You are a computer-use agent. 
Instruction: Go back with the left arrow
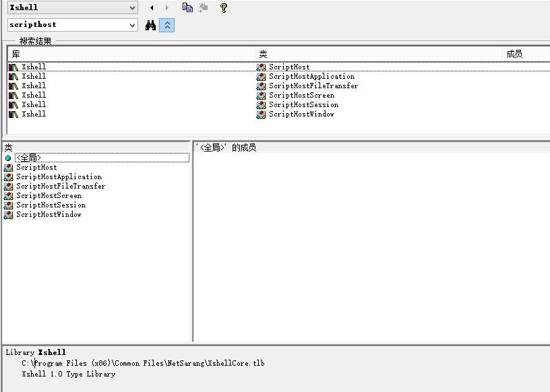(x=152, y=7)
